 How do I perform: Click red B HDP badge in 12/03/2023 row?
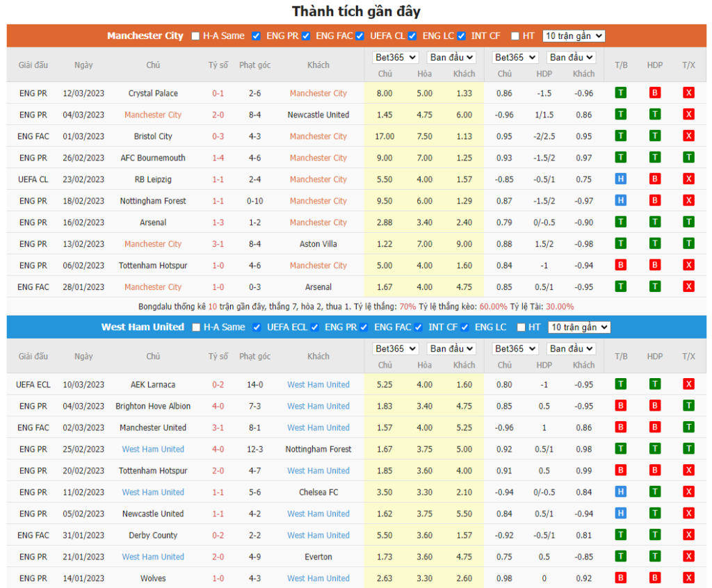[x=654, y=93]
